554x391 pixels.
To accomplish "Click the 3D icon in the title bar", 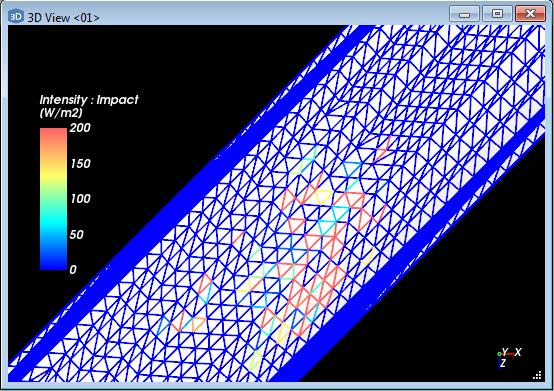I will (16, 16).
